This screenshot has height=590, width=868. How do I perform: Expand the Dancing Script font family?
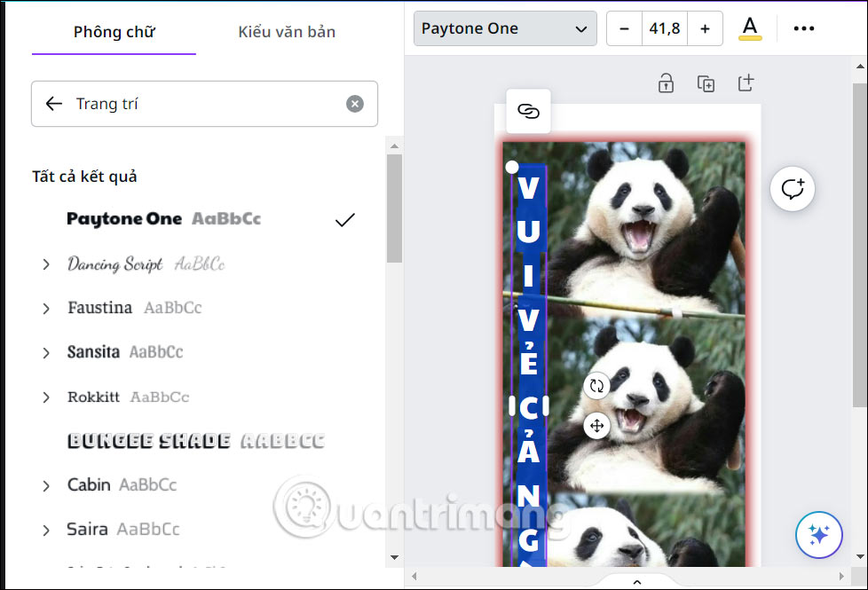[46, 264]
